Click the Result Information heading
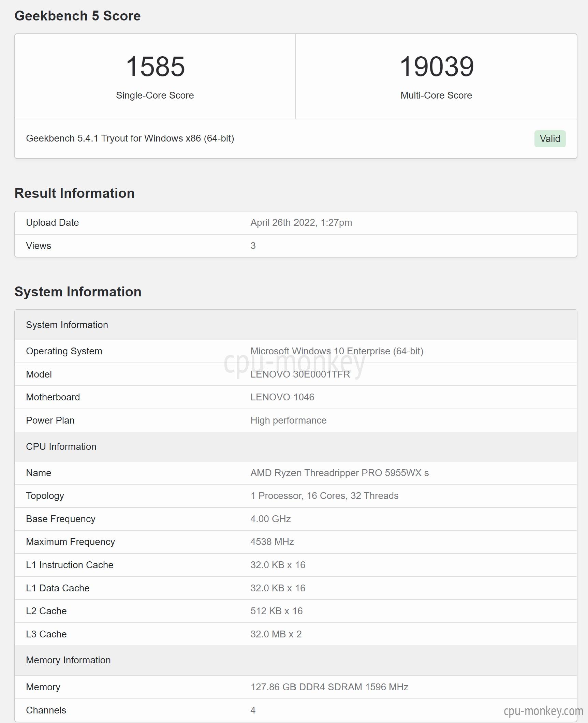The height and width of the screenshot is (723, 588). [x=74, y=193]
